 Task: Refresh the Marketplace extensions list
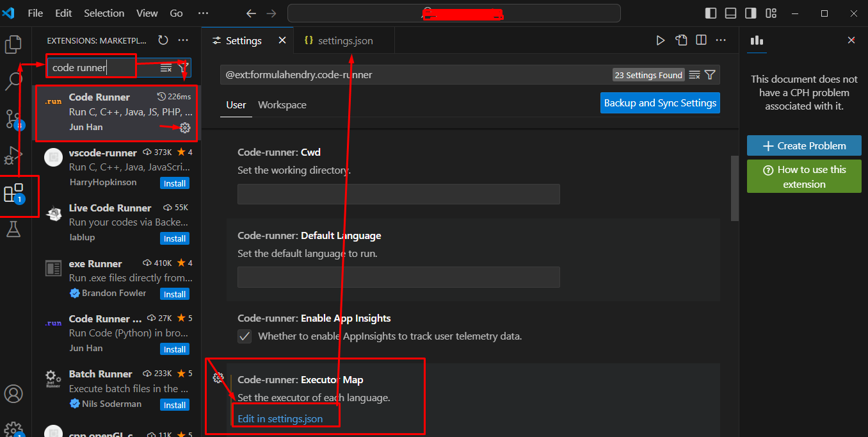tap(163, 40)
